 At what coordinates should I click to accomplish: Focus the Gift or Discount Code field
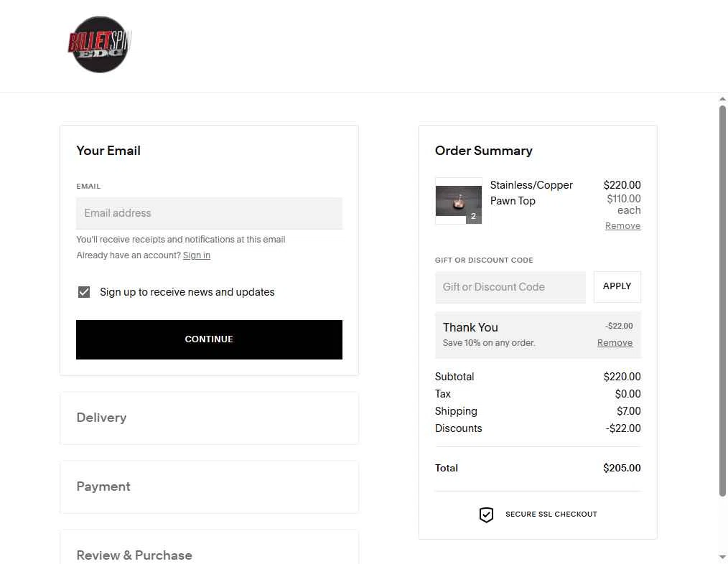[x=510, y=287]
